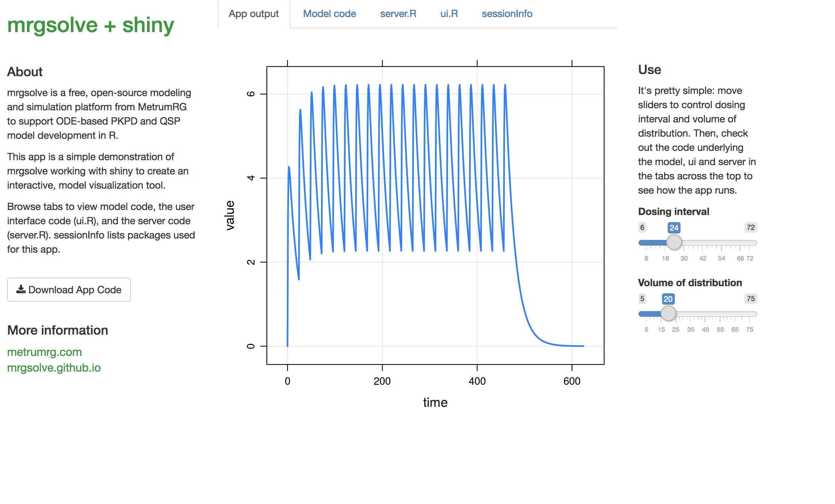Click the Dosing interval current value 24
The width and height of the screenshot is (835, 504).
[x=674, y=228]
